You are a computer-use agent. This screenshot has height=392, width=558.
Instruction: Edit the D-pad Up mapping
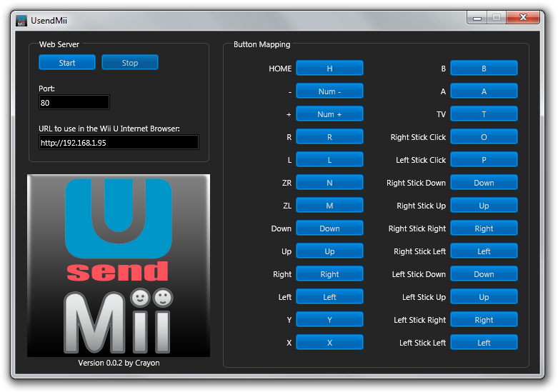point(329,251)
